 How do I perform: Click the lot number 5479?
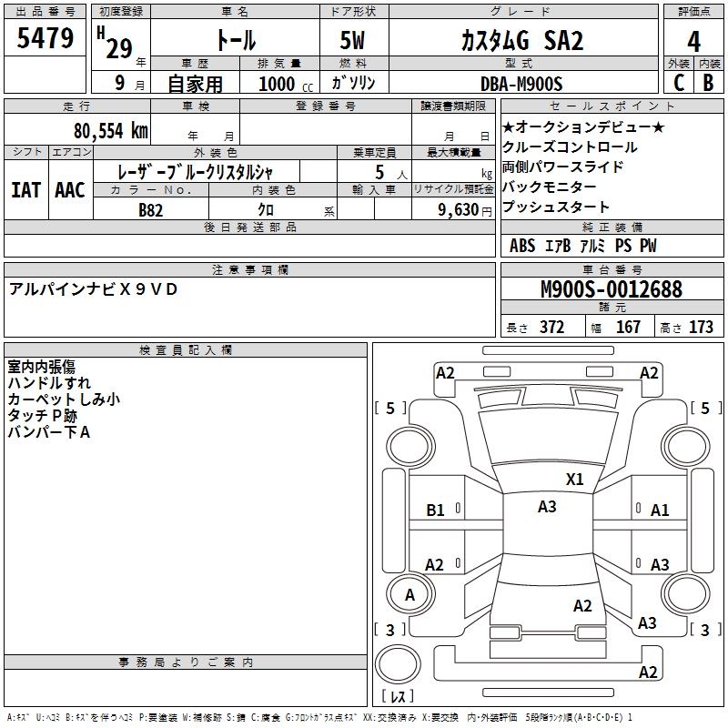(x=45, y=38)
